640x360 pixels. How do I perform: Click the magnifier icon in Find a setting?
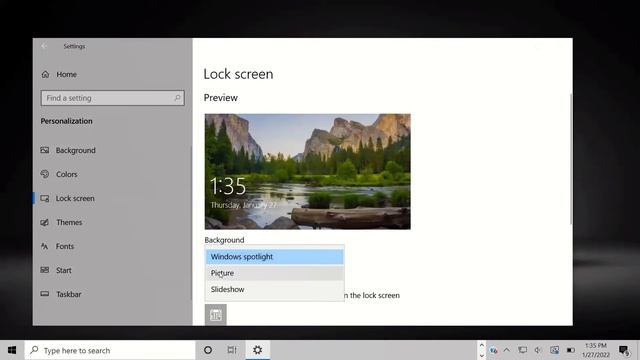(x=177, y=98)
